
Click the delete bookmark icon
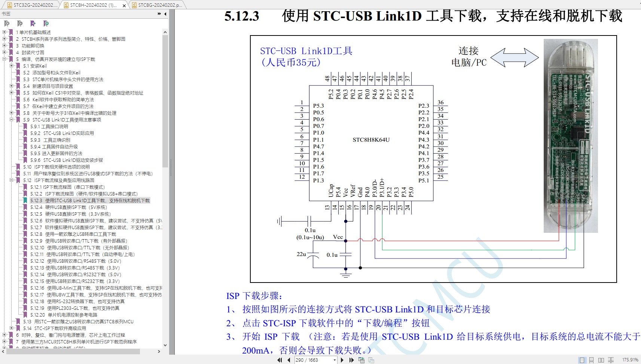7,24
